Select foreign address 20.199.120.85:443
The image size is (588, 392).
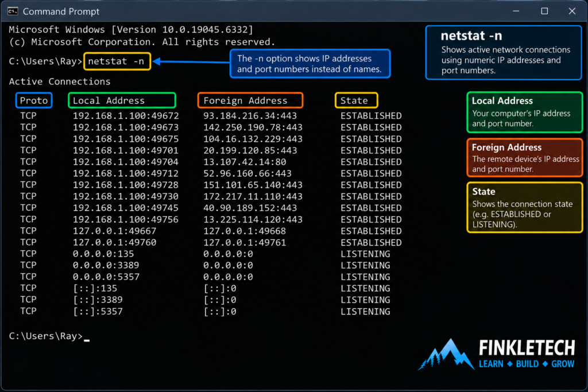(250, 150)
